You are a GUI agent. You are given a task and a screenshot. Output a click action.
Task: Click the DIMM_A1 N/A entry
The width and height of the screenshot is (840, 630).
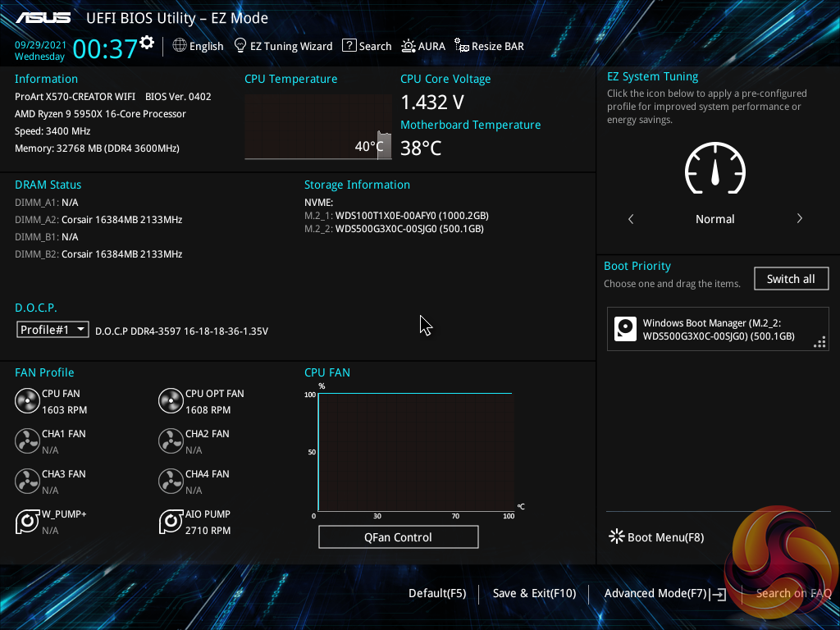(47, 203)
